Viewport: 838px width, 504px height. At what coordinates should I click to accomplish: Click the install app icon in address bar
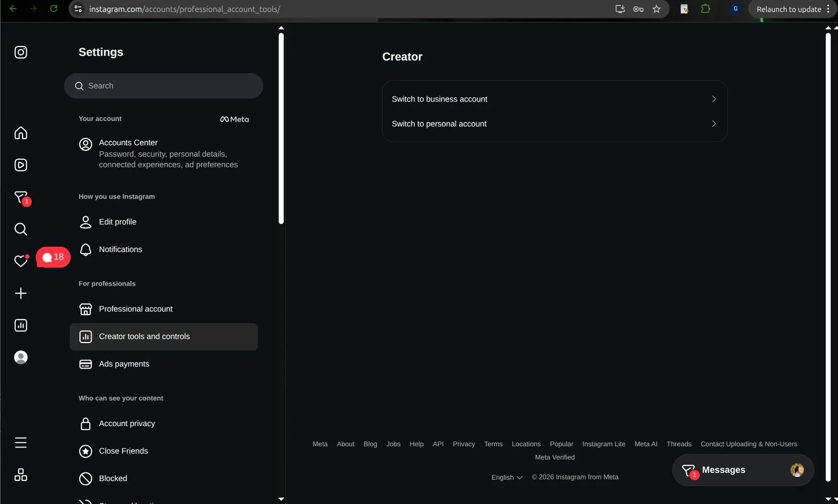tap(620, 9)
